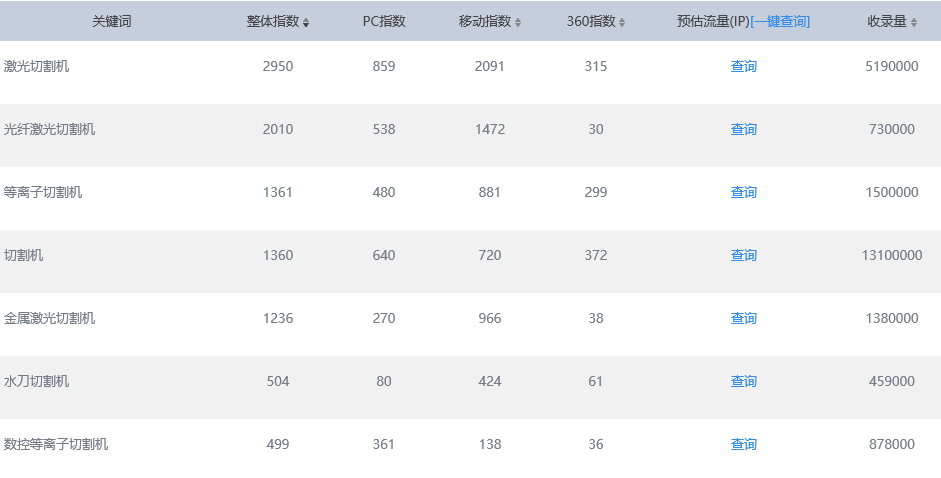This screenshot has width=941, height=478.
Task: Select the PC指数 column header
Action: tap(384, 22)
